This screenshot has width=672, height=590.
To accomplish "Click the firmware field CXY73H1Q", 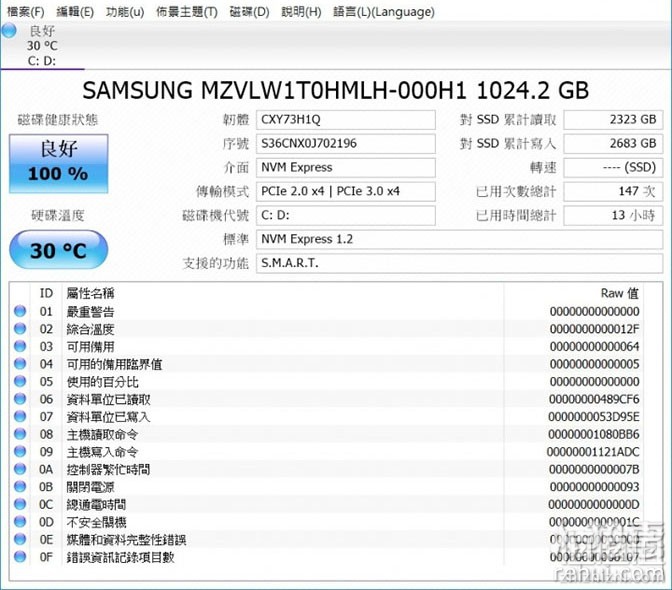I will [x=345, y=120].
